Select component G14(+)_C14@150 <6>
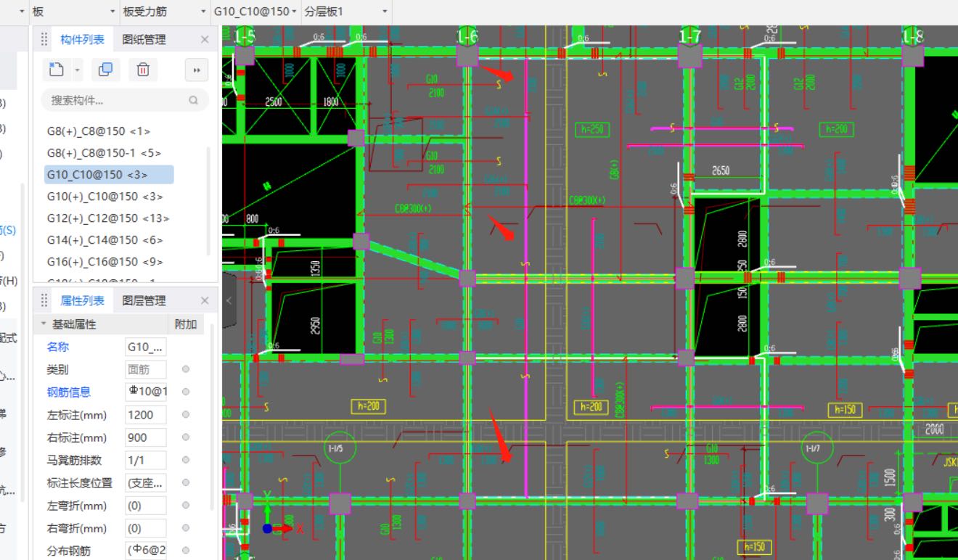 105,240
